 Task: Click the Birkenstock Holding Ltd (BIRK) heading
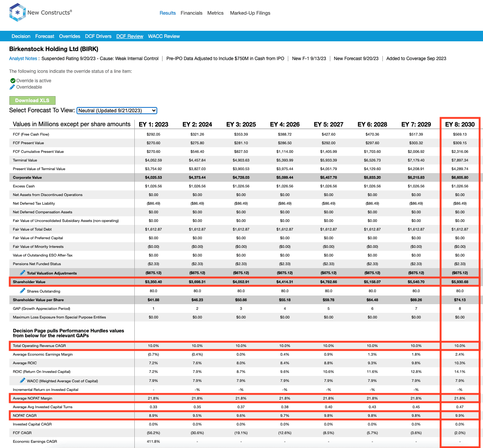(54, 49)
